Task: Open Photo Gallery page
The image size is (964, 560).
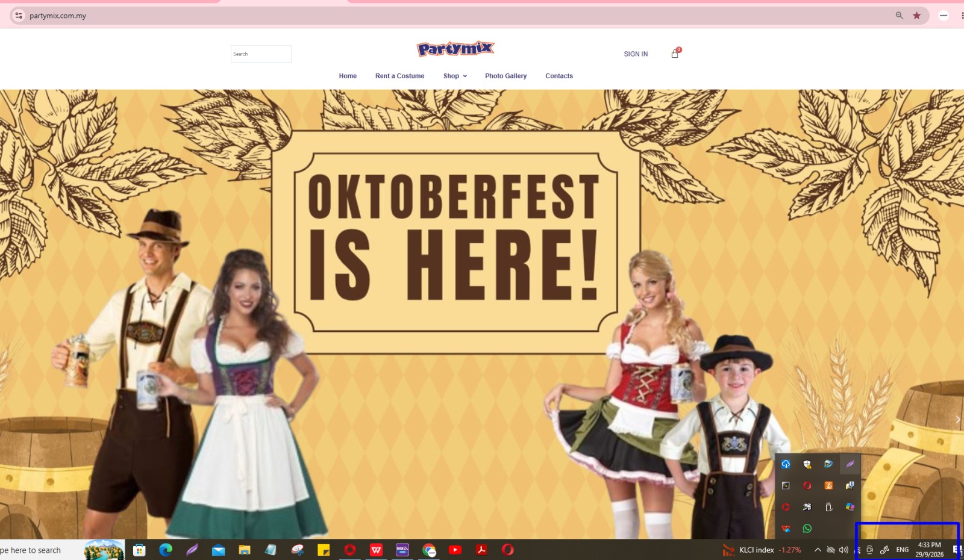Action: pyautogui.click(x=505, y=76)
